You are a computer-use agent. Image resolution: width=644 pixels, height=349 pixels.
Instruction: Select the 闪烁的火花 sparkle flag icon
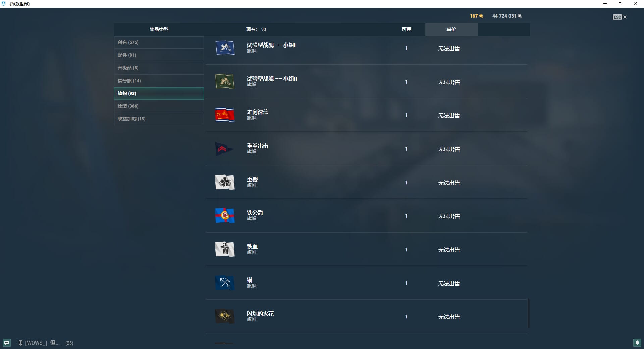(x=225, y=316)
